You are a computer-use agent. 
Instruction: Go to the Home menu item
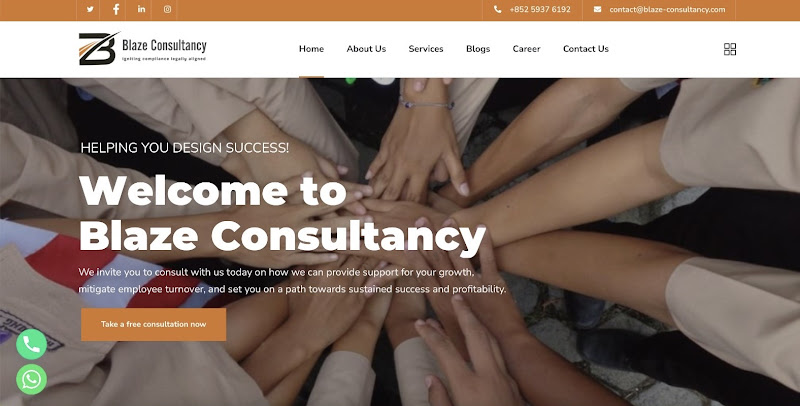click(x=311, y=49)
